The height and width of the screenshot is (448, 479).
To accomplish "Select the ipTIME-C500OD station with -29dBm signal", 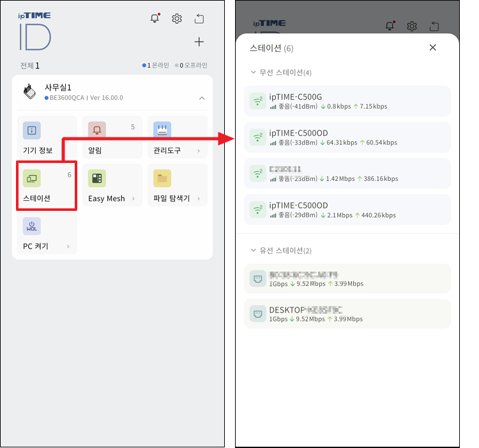I will coord(347,210).
